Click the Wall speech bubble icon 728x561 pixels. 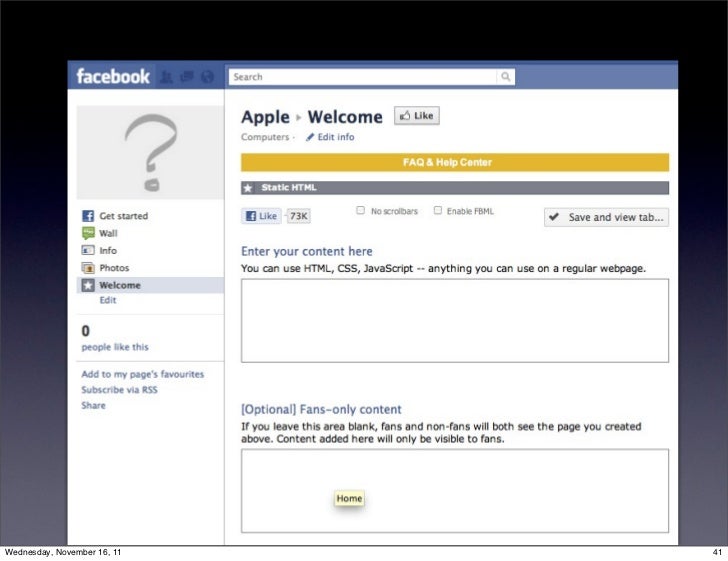coord(88,233)
